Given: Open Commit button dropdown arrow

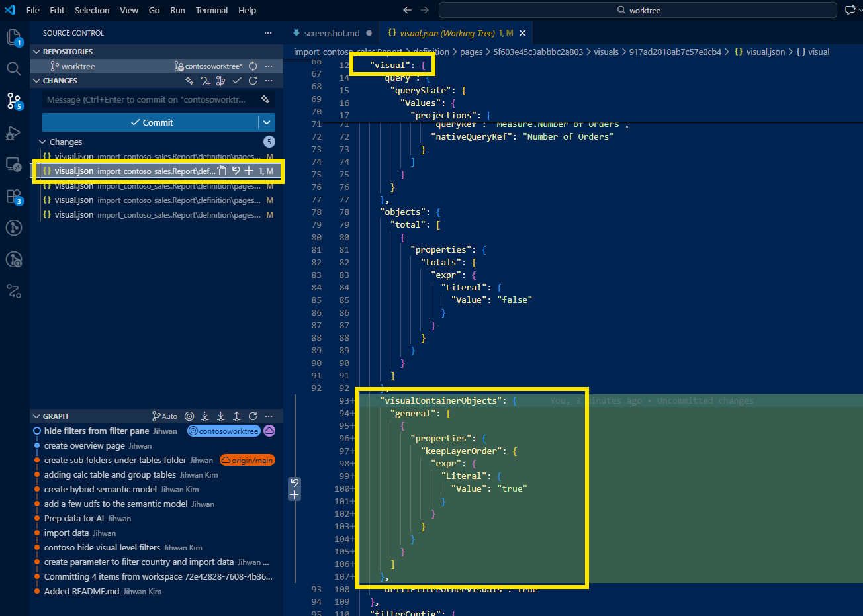Looking at the screenshot, I should point(267,122).
